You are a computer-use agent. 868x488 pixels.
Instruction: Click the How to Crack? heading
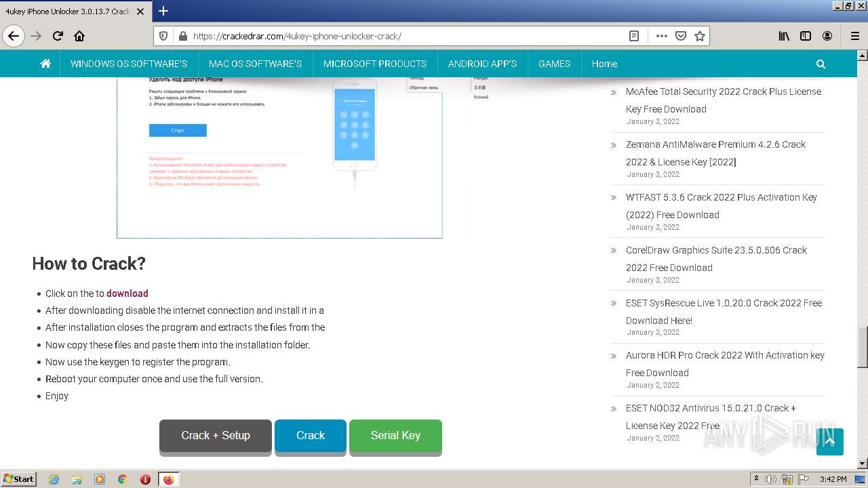click(x=89, y=264)
